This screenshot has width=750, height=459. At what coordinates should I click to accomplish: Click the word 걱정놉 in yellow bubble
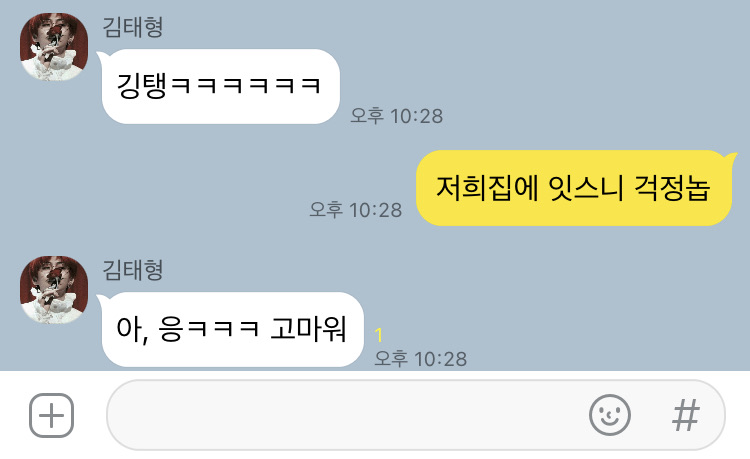(x=672, y=188)
